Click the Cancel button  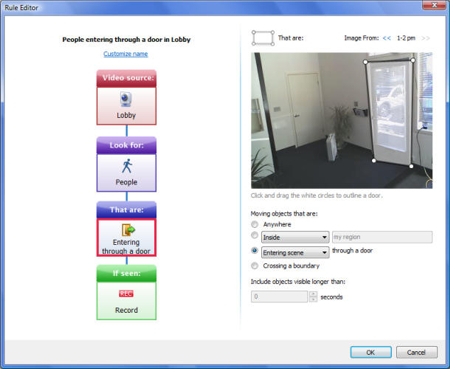tap(417, 352)
